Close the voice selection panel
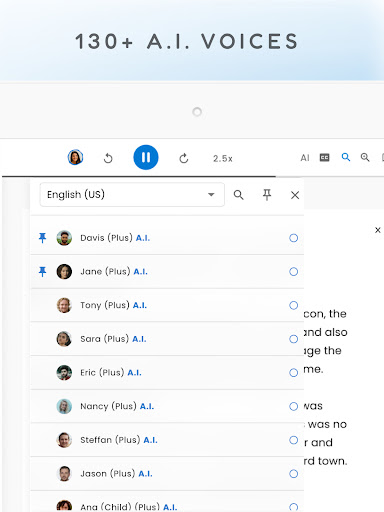The height and width of the screenshot is (512, 384). [x=295, y=195]
